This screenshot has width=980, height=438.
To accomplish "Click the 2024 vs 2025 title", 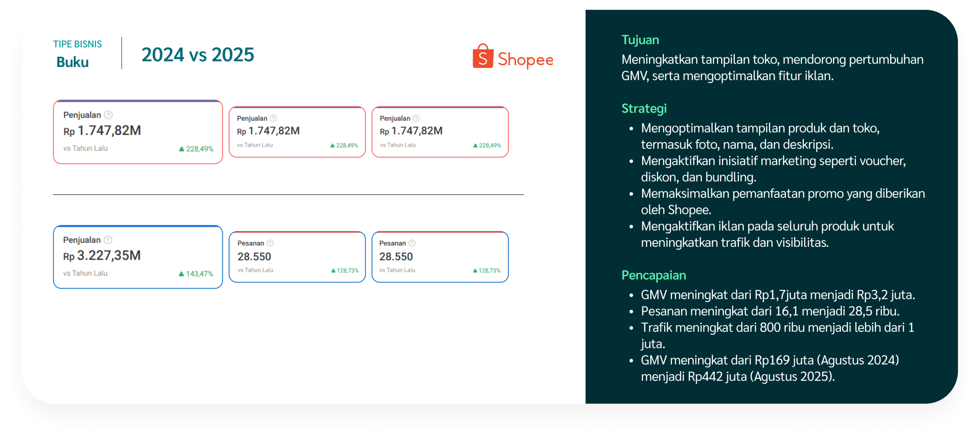I will point(198,54).
